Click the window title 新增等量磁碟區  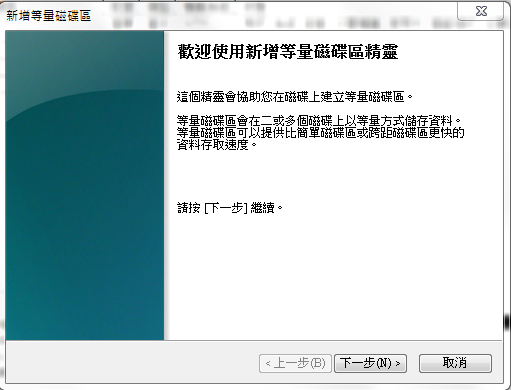coord(49,16)
